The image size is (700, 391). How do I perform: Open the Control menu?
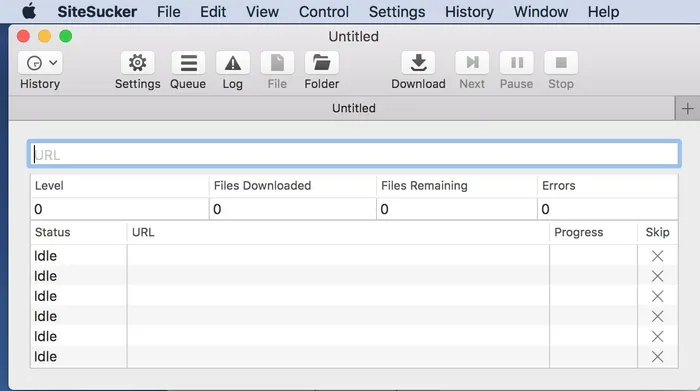click(324, 12)
